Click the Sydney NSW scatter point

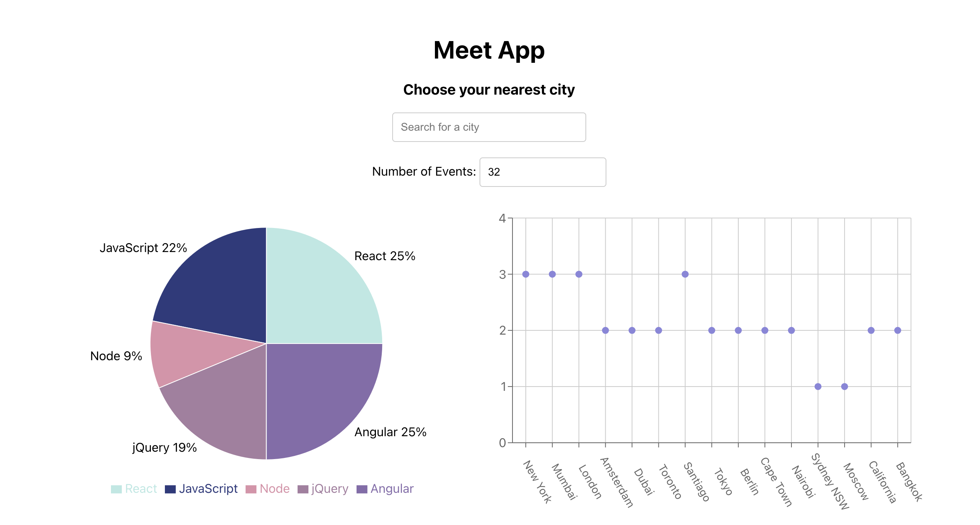coord(818,387)
